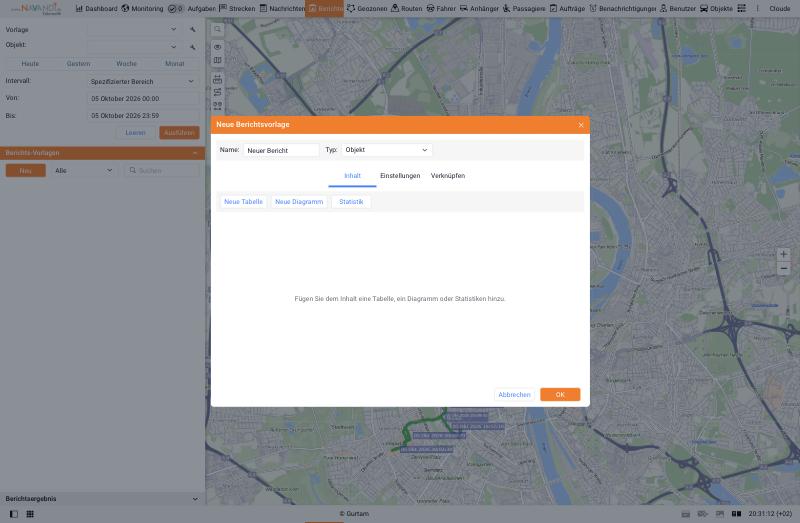Select the Woche quick interval
Viewport: 800px width, 523px height.
(127, 64)
